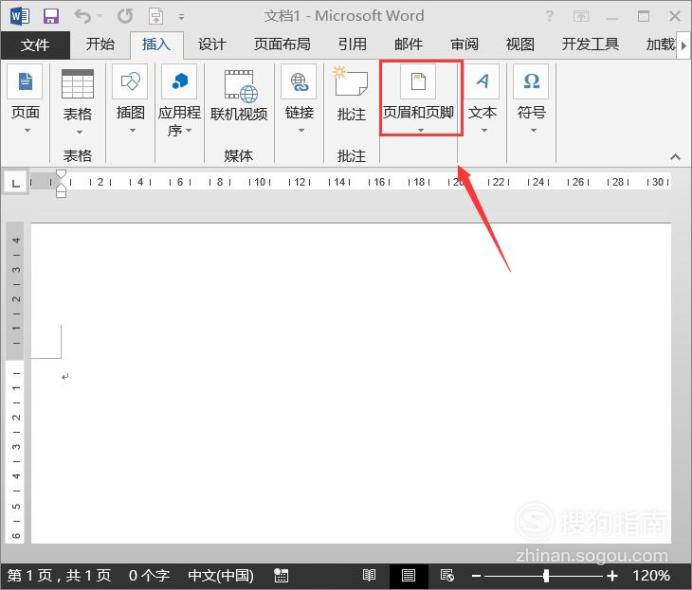
Task: Open the 开发工具 (Developer) tab
Action: pyautogui.click(x=590, y=45)
